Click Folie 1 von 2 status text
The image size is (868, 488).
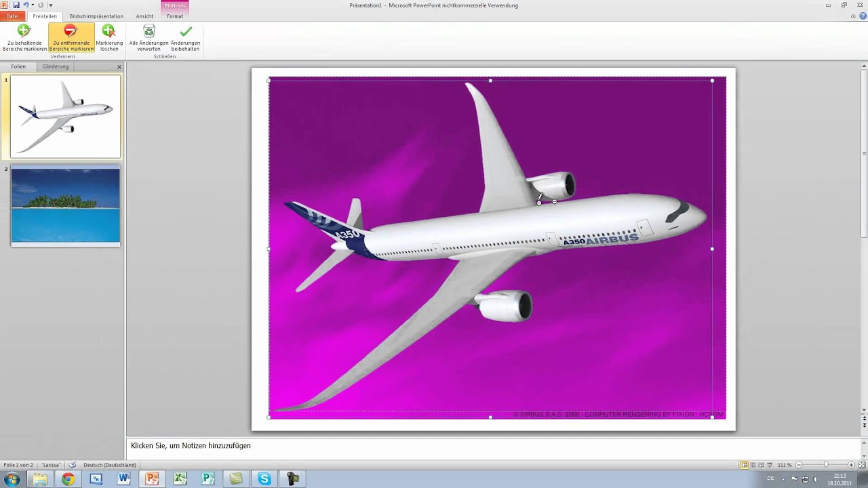[x=18, y=465]
